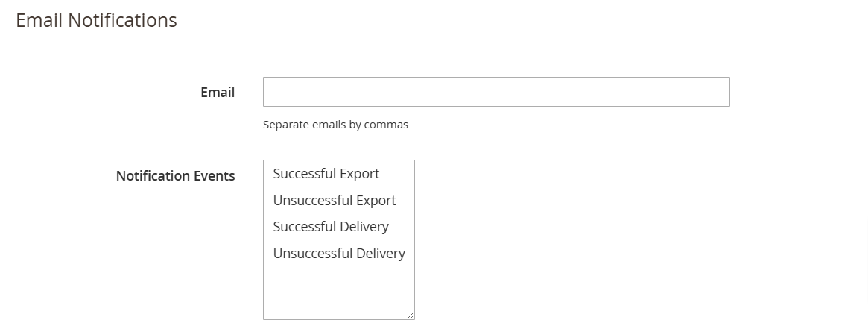Select Successful Export in Notification Events
The height and width of the screenshot is (326, 868).
point(326,174)
